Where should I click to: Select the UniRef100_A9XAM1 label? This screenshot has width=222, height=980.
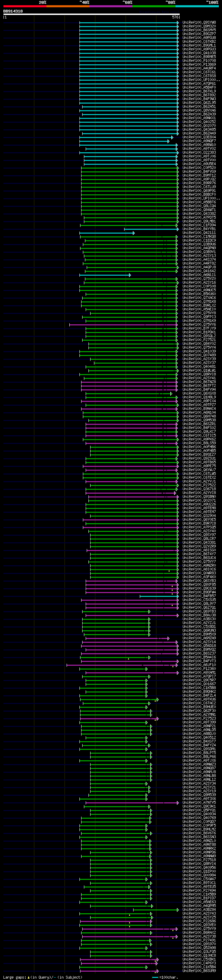[x=199, y=673]
